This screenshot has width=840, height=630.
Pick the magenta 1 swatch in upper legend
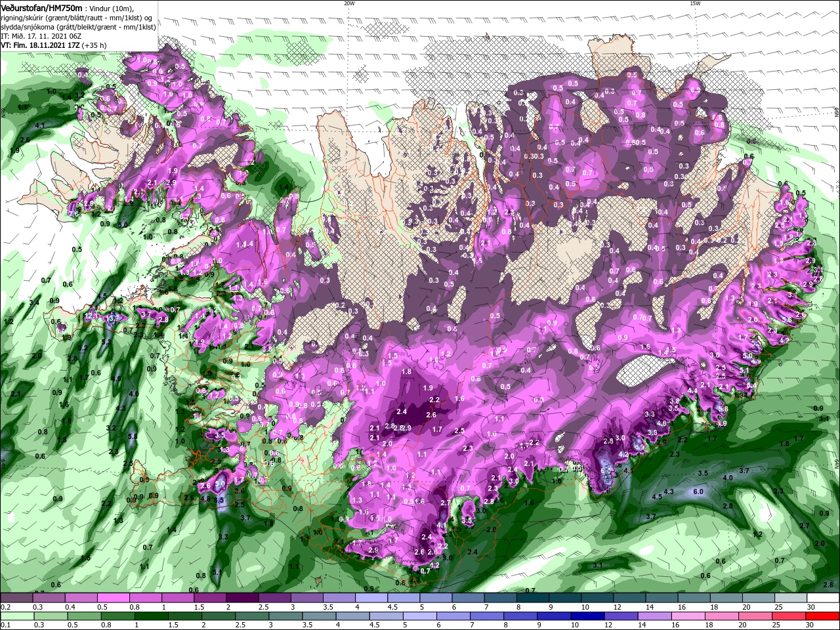click(x=177, y=598)
